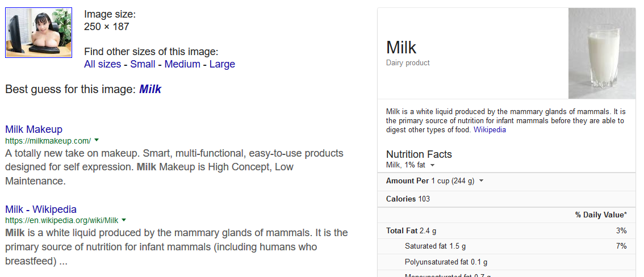Image resolution: width=644 pixels, height=277 pixels.
Task: Select the Medium image size link
Action: [x=182, y=64]
